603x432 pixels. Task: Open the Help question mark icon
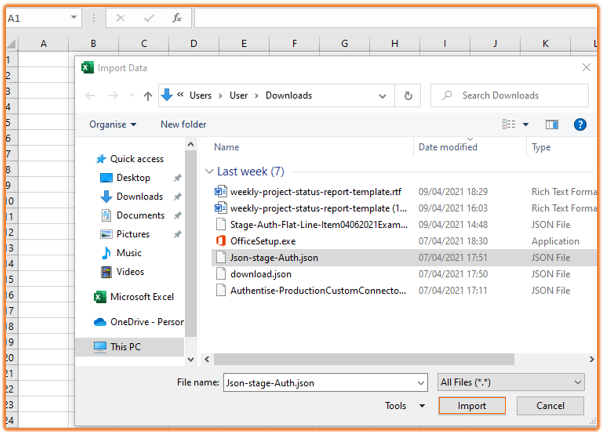pos(579,125)
